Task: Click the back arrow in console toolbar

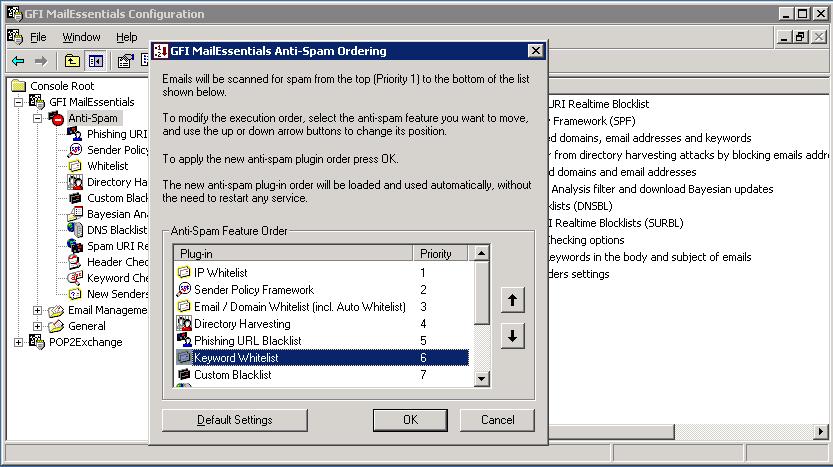Action: click(x=18, y=61)
